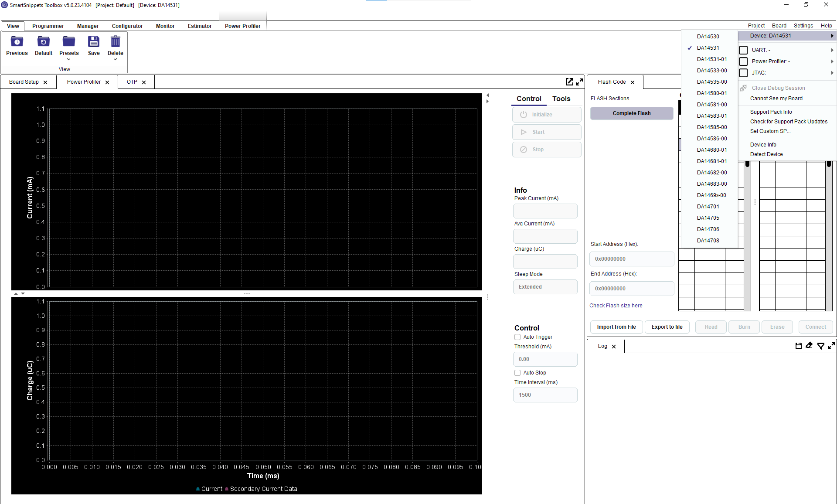Image resolution: width=837 pixels, height=504 pixels.
Task: Click the Previous view icon
Action: click(17, 42)
